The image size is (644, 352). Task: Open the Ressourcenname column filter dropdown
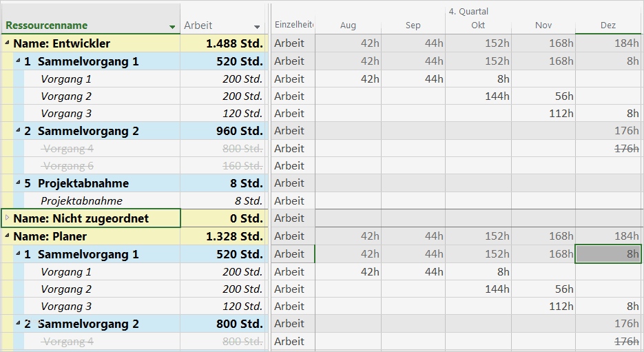coord(172,26)
